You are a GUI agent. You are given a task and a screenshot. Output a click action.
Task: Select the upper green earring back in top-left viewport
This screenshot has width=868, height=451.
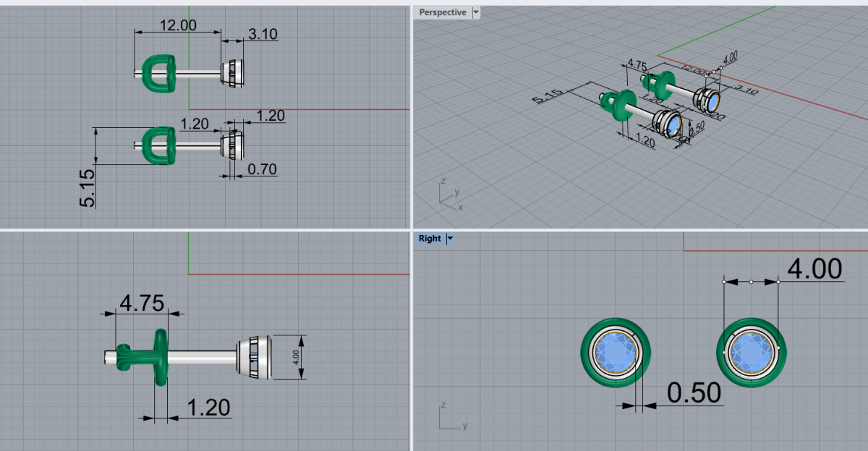158,73
